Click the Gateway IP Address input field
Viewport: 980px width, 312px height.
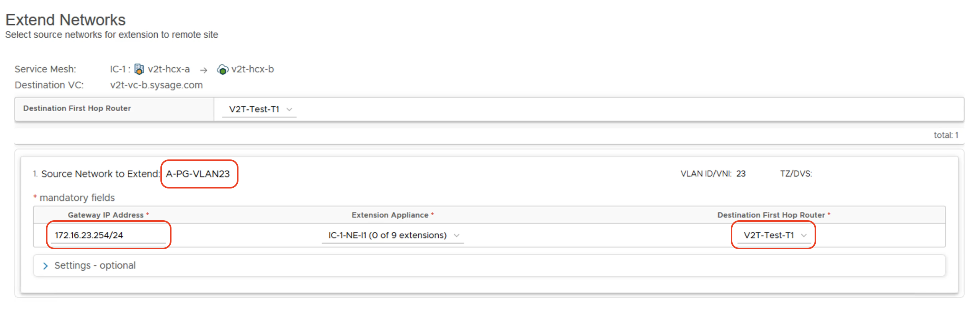click(108, 235)
